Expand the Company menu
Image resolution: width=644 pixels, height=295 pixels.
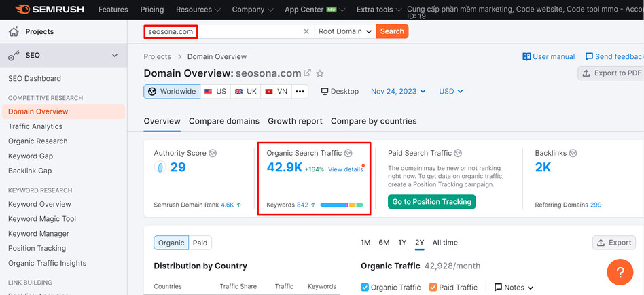[x=253, y=9]
